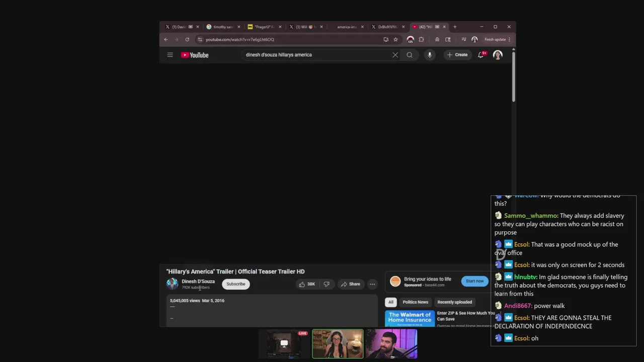
Task: Start voice search with the microphone
Action: tap(429, 55)
